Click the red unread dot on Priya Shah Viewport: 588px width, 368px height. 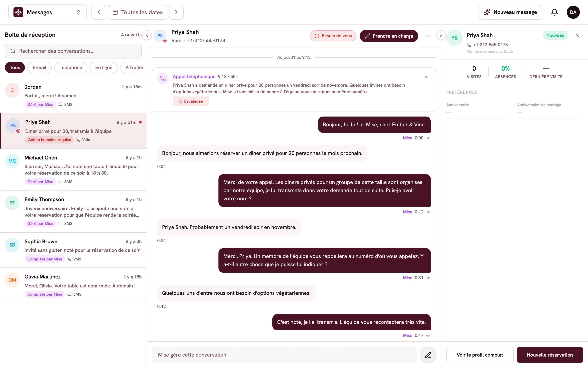(140, 122)
